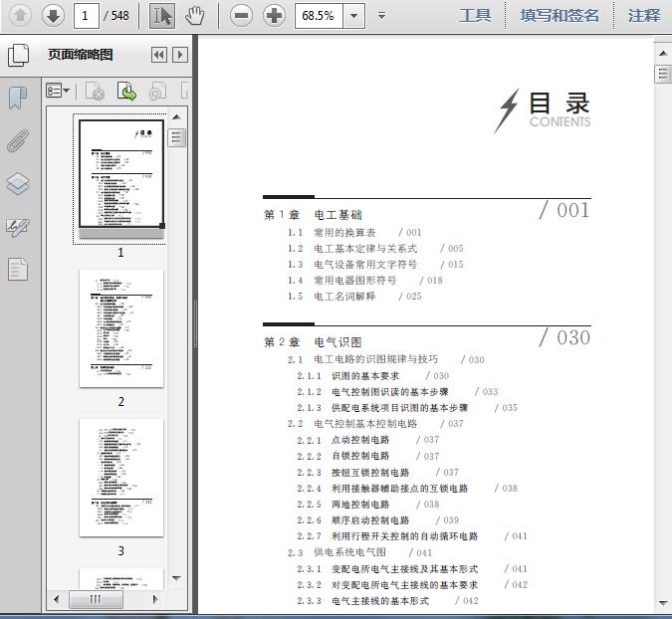Select page 2 thumbnail
This screenshot has width=672, height=619.
pos(121,328)
